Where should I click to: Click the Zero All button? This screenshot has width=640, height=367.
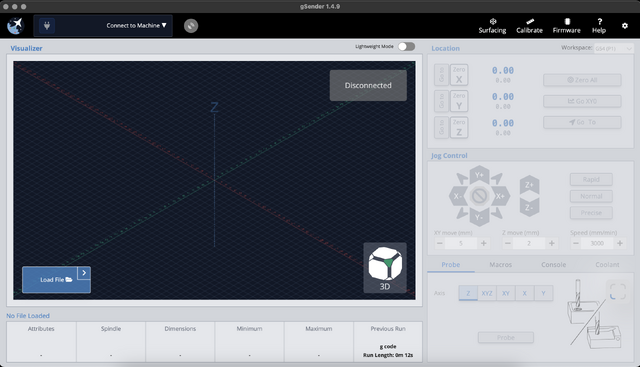pos(582,80)
